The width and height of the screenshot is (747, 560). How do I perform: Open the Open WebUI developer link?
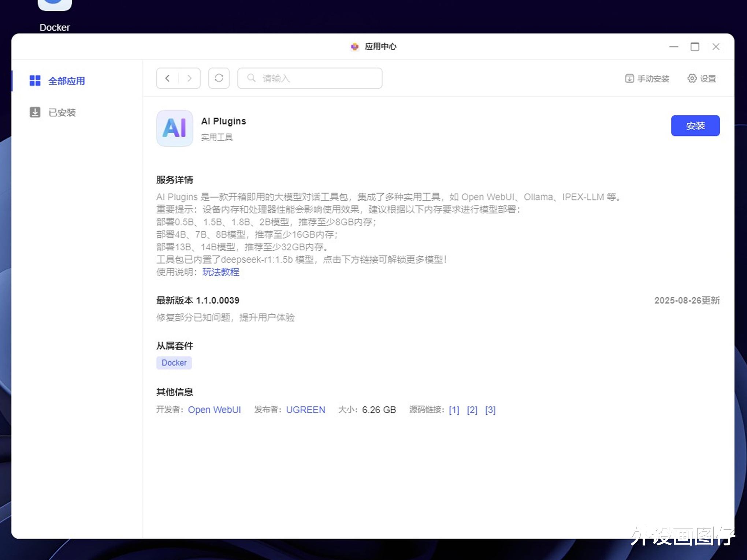214,410
